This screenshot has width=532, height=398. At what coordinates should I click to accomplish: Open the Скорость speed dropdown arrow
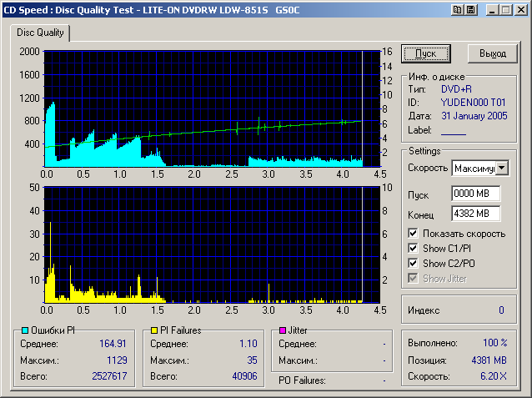coord(502,169)
